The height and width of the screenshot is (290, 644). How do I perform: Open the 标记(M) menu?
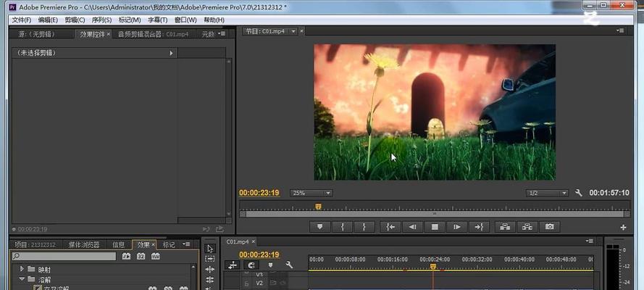130,20
